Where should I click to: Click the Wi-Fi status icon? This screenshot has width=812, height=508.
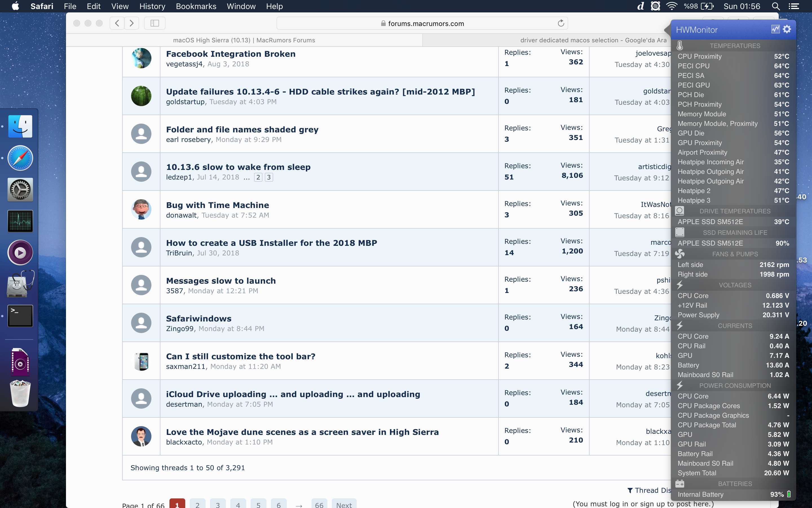[671, 6]
